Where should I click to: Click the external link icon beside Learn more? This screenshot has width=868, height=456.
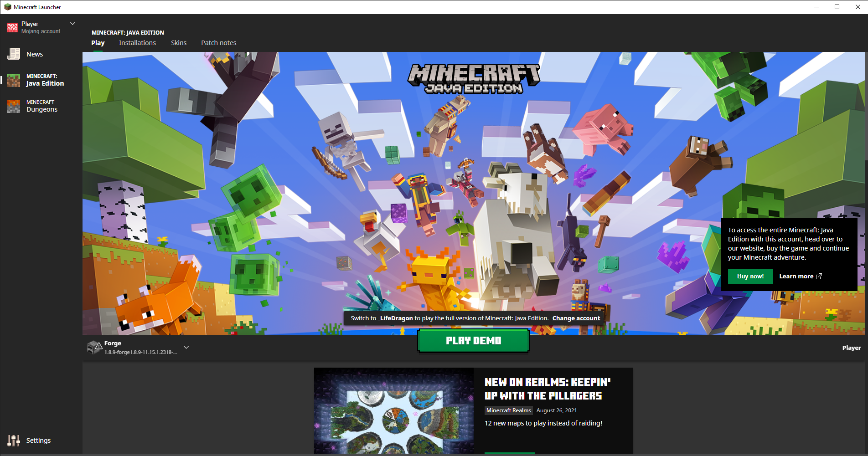pos(819,277)
